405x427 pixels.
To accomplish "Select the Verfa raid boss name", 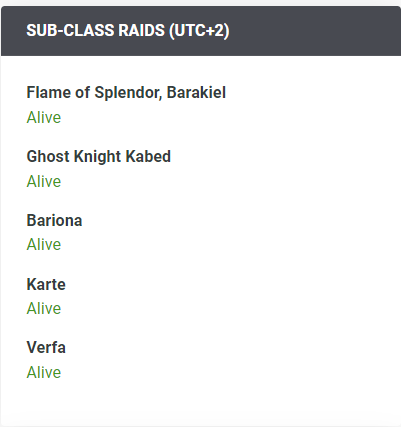I will coord(46,347).
